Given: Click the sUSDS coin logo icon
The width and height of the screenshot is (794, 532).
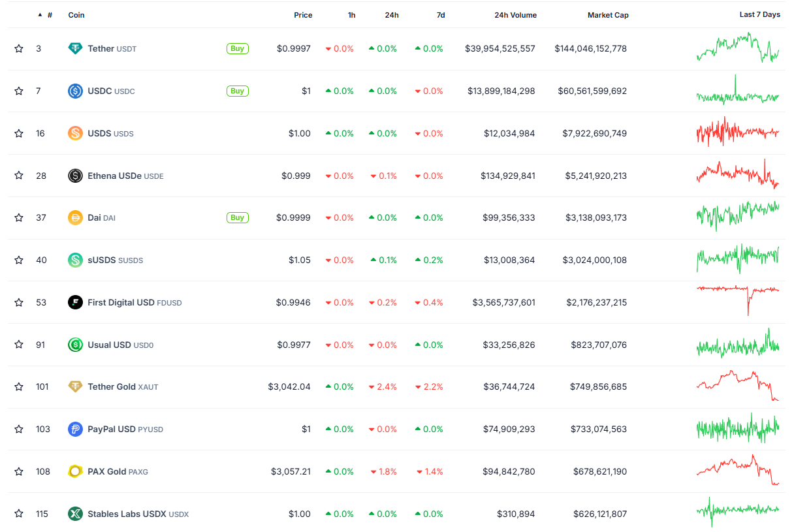Looking at the screenshot, I should pos(76,260).
